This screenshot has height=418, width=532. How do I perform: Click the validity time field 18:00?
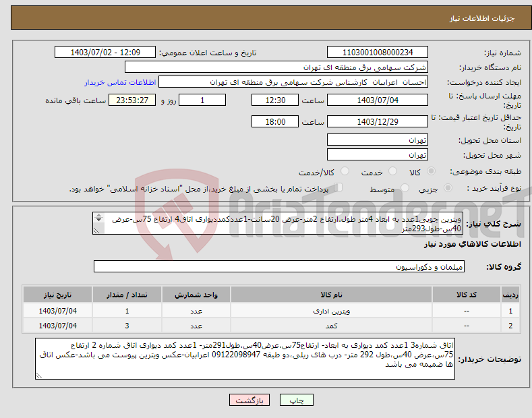(275, 121)
